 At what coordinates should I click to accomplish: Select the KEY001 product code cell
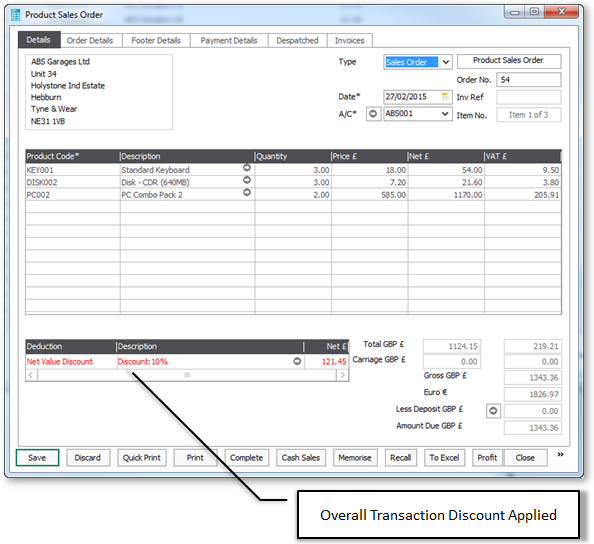tap(73, 170)
